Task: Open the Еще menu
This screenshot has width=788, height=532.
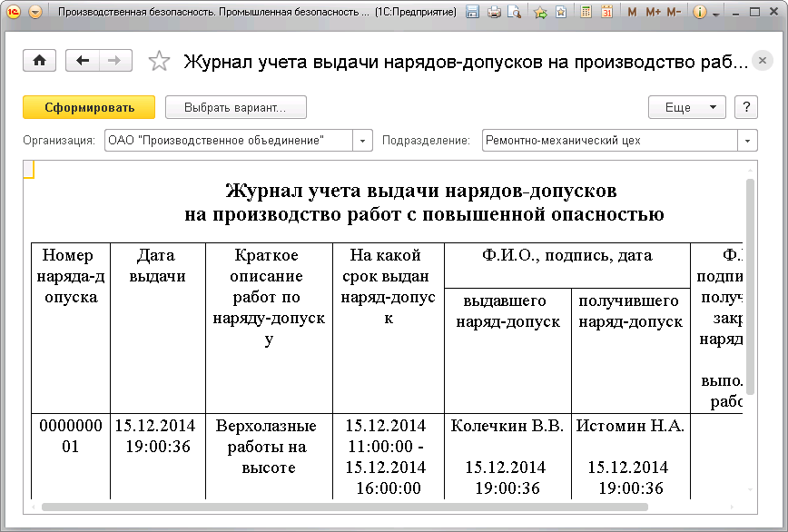Action: pos(686,106)
